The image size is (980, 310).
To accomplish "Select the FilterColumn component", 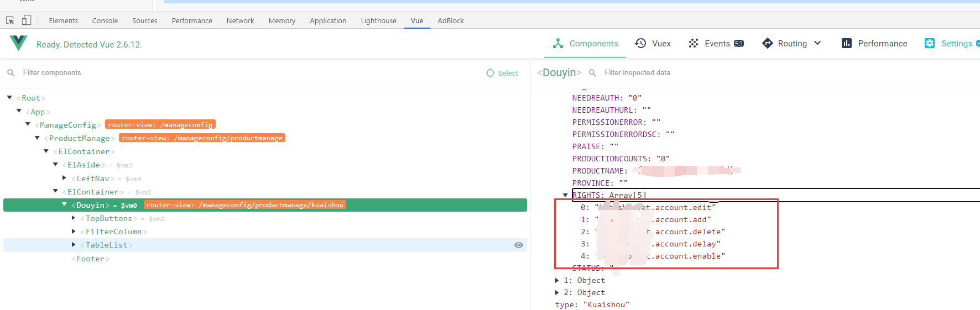I will 113,232.
